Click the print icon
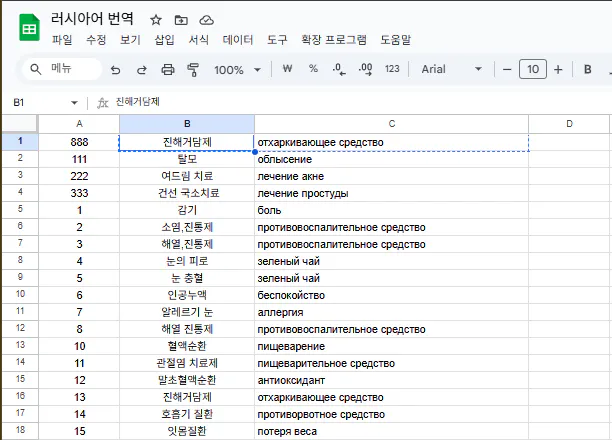This screenshot has width=612, height=440. 168,70
